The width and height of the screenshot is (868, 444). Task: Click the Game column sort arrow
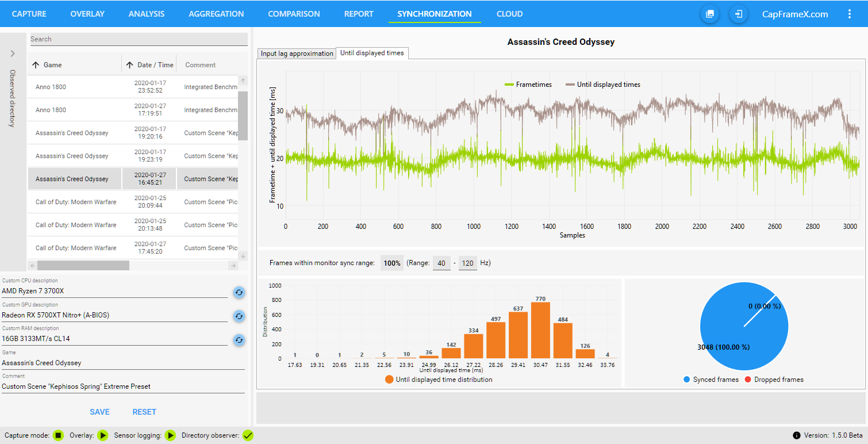coord(36,65)
